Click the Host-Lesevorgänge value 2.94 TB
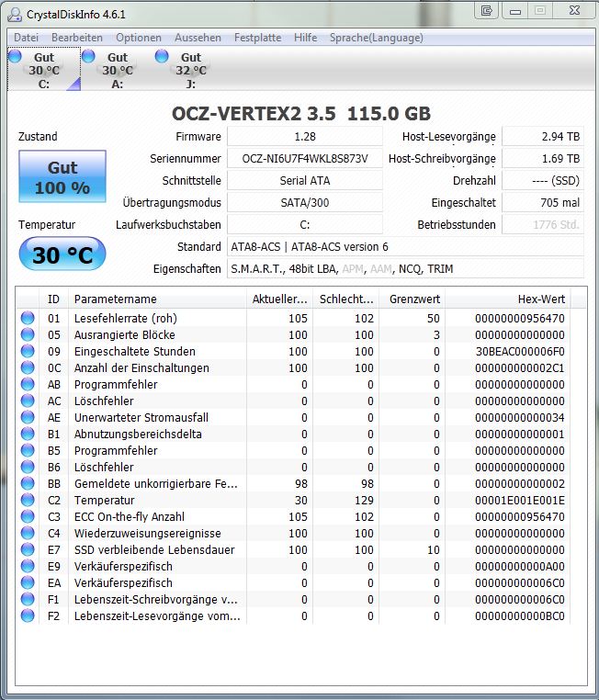Image resolution: width=599 pixels, height=700 pixels. (543, 137)
